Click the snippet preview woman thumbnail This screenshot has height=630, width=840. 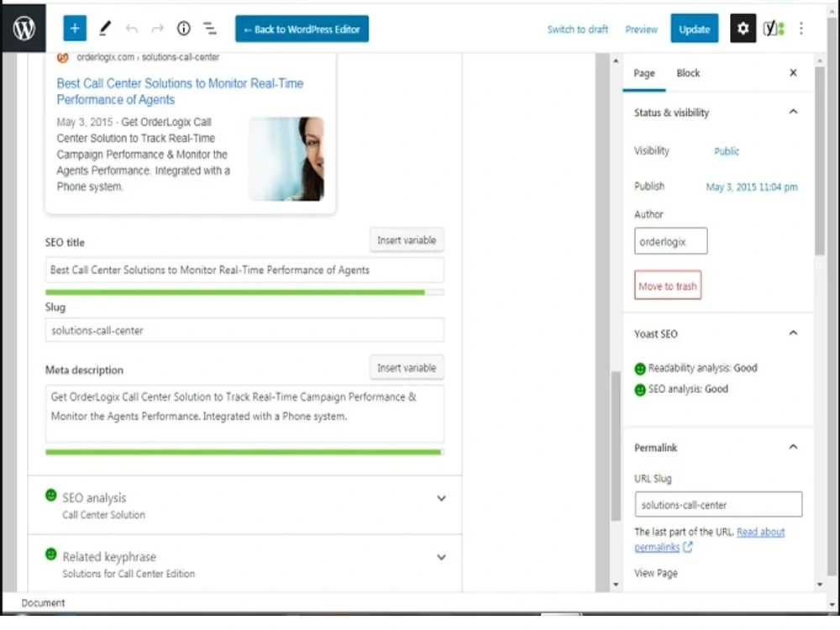[x=286, y=159]
